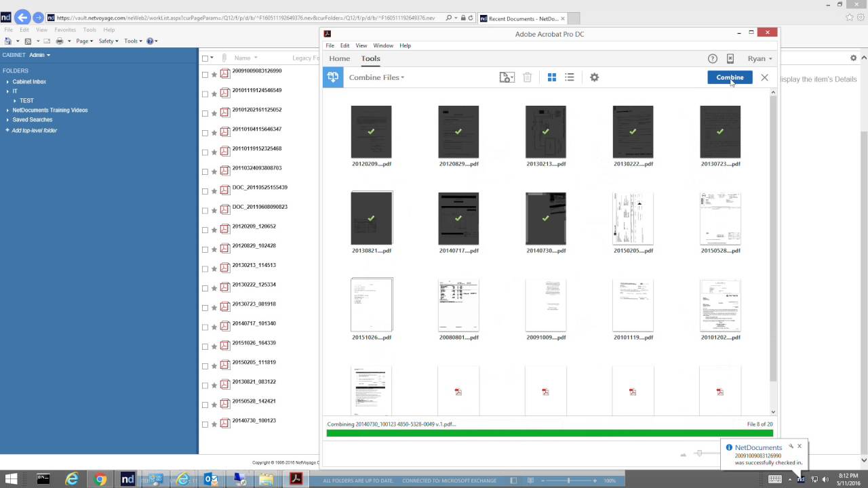This screenshot has height=488, width=868.
Task: Star the 20091009083126990 document in NetDocuments
Action: (214, 75)
